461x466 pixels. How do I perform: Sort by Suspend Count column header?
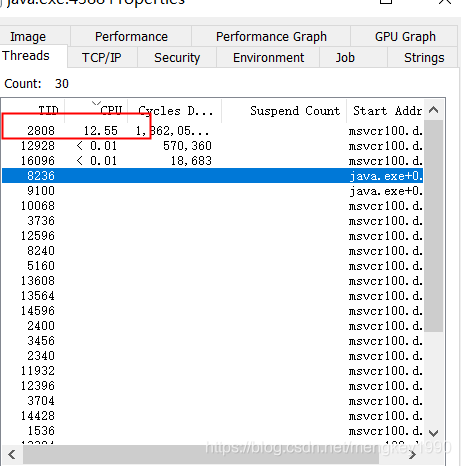(284, 111)
